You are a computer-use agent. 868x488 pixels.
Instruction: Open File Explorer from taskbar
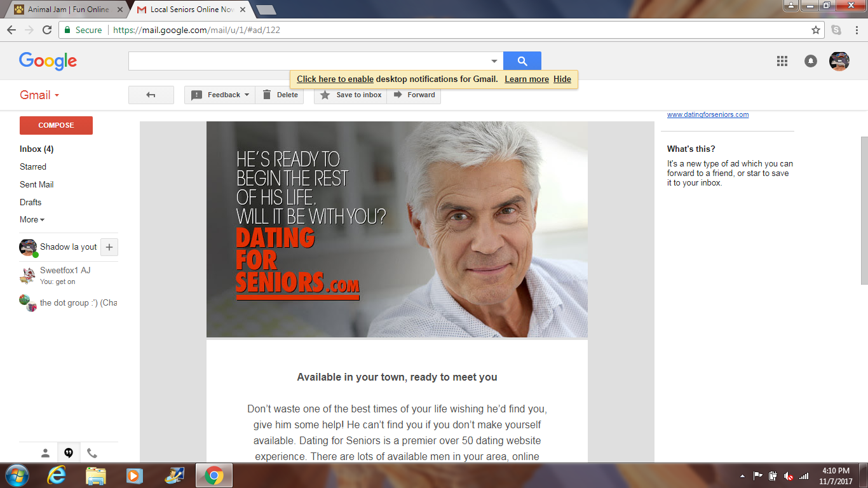pos(96,475)
